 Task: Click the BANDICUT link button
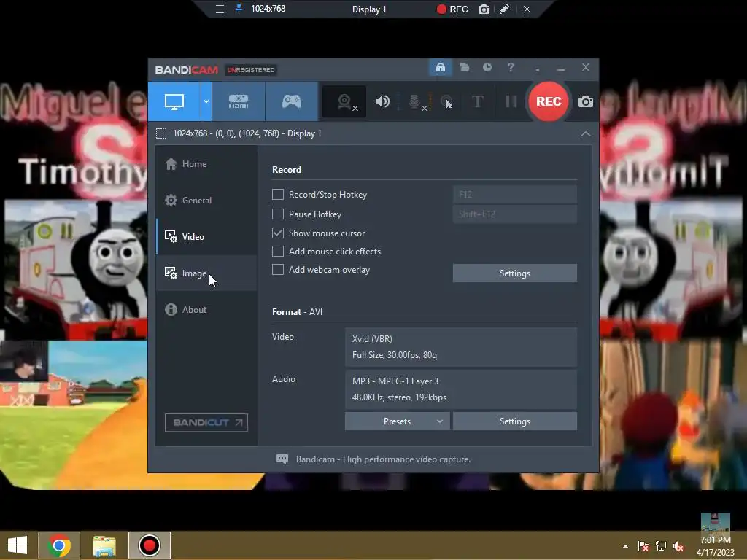pos(206,423)
